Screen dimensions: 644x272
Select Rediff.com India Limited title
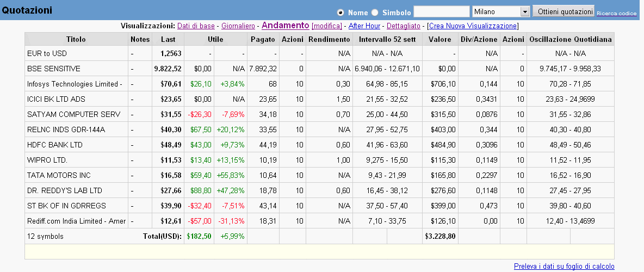pyautogui.click(x=76, y=221)
